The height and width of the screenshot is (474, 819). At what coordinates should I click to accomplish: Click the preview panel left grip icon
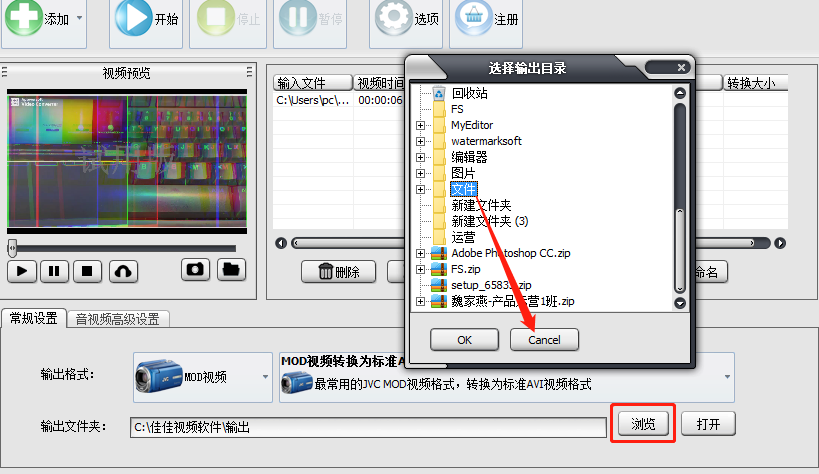(x=4, y=72)
